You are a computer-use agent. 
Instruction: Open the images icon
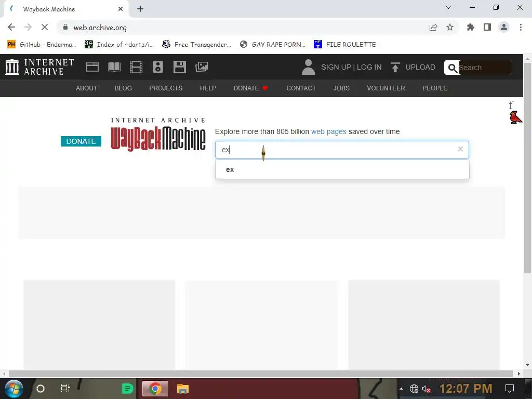point(202,67)
